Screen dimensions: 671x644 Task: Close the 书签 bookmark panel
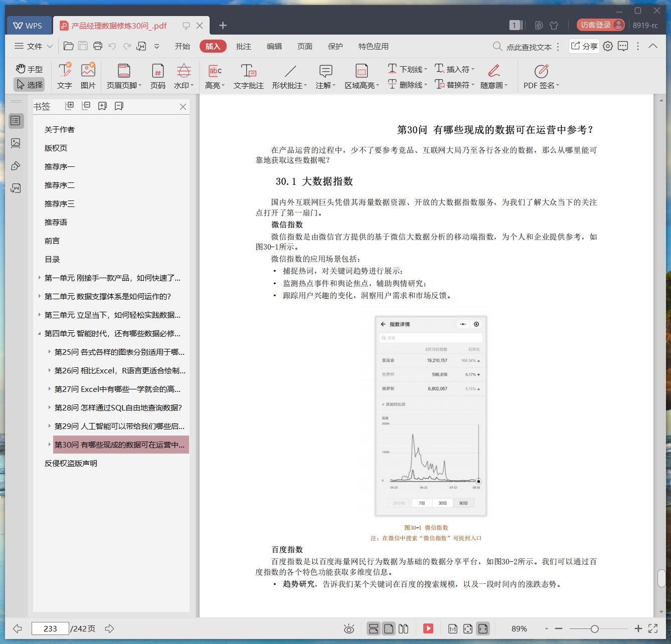point(183,106)
